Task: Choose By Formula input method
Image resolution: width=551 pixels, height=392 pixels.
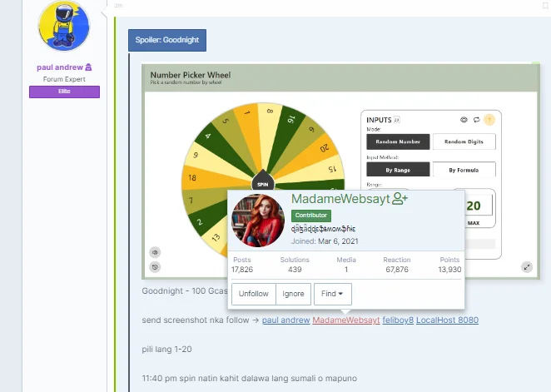Action: tap(464, 170)
